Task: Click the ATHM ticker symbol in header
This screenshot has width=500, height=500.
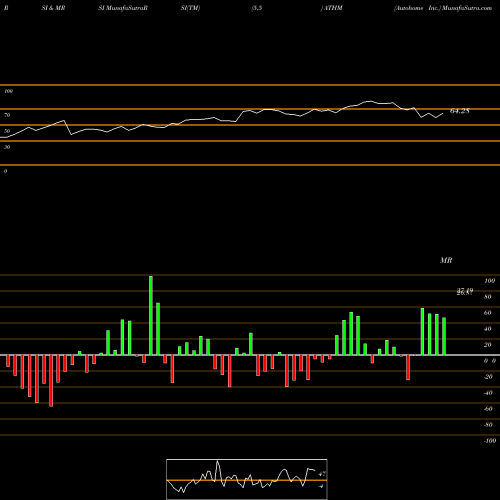Action: 333,8
